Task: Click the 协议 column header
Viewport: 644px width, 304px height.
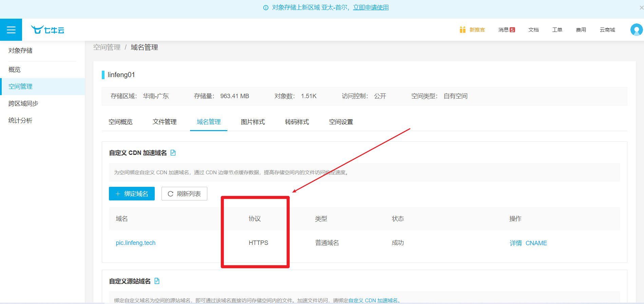Action: click(254, 219)
